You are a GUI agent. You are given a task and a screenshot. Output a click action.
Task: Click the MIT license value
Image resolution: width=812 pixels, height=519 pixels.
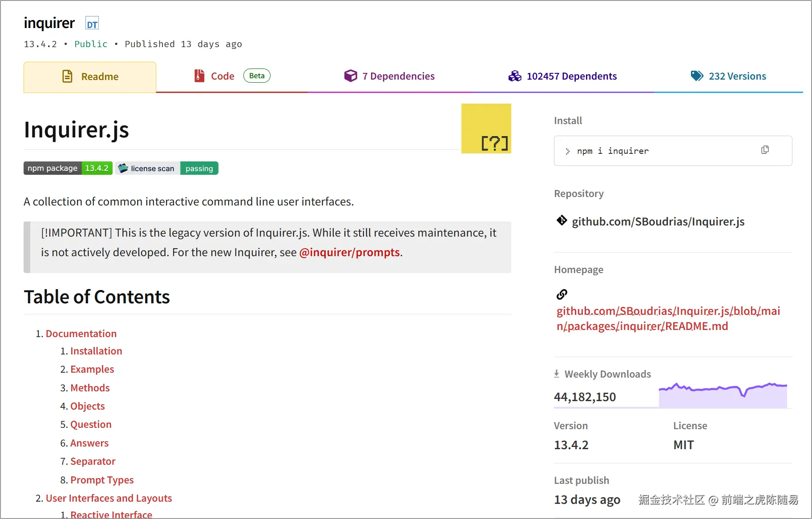683,445
